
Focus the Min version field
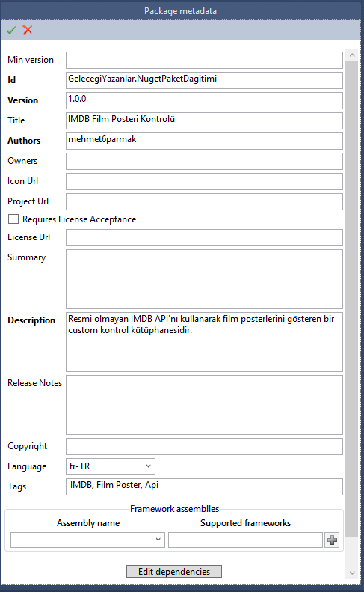tap(205, 61)
